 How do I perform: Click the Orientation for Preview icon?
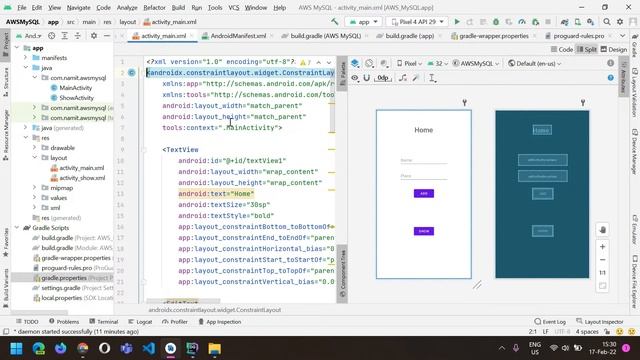pyautogui.click(x=369, y=63)
